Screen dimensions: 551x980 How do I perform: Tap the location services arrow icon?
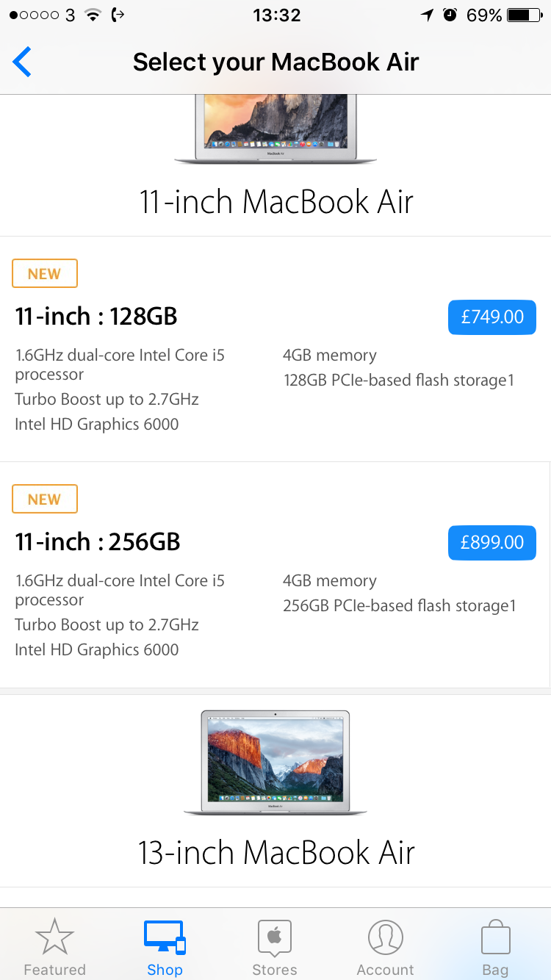[427, 15]
